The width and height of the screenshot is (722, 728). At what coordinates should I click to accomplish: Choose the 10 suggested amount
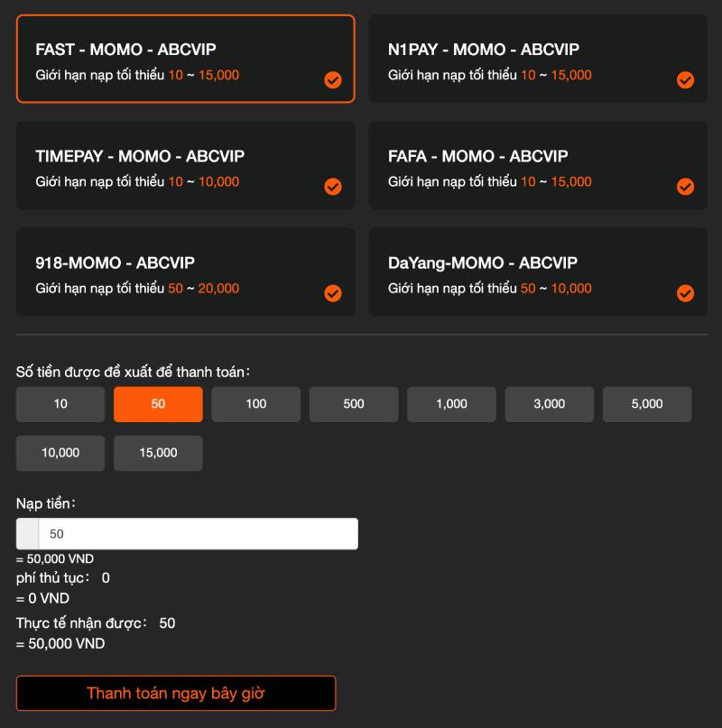[x=60, y=404]
